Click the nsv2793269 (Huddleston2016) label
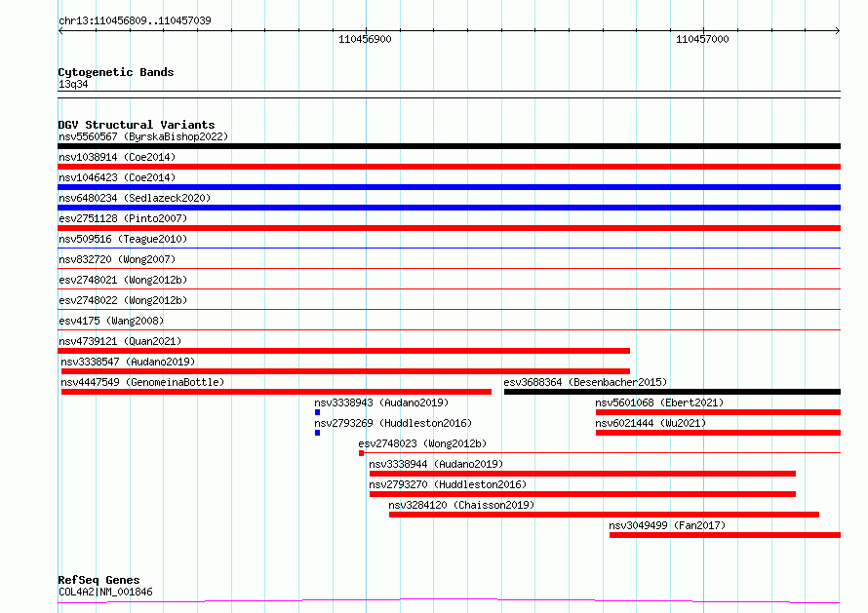 (x=393, y=423)
